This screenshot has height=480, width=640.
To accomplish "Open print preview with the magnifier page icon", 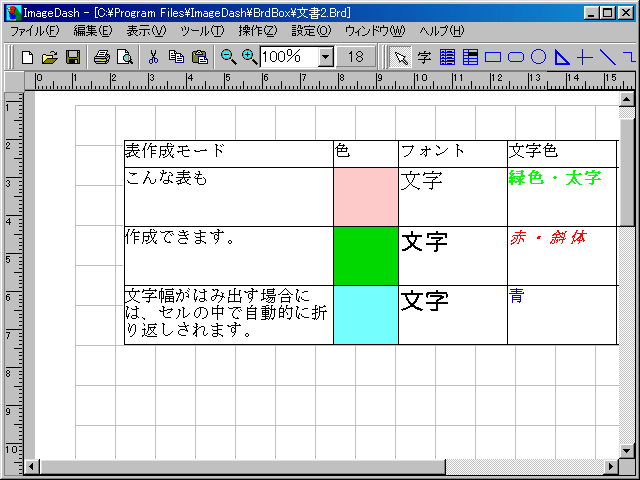I will pos(124,57).
